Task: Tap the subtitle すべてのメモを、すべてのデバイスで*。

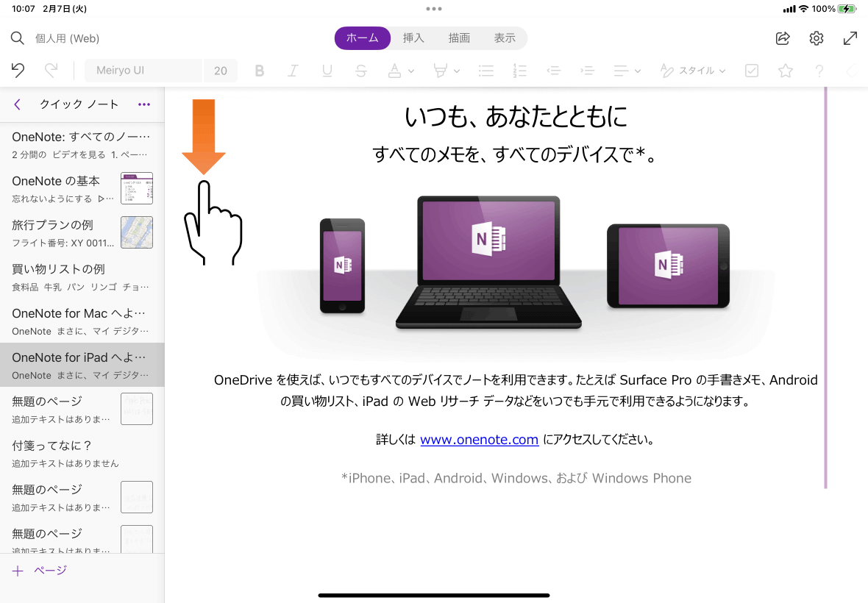Action: point(516,154)
